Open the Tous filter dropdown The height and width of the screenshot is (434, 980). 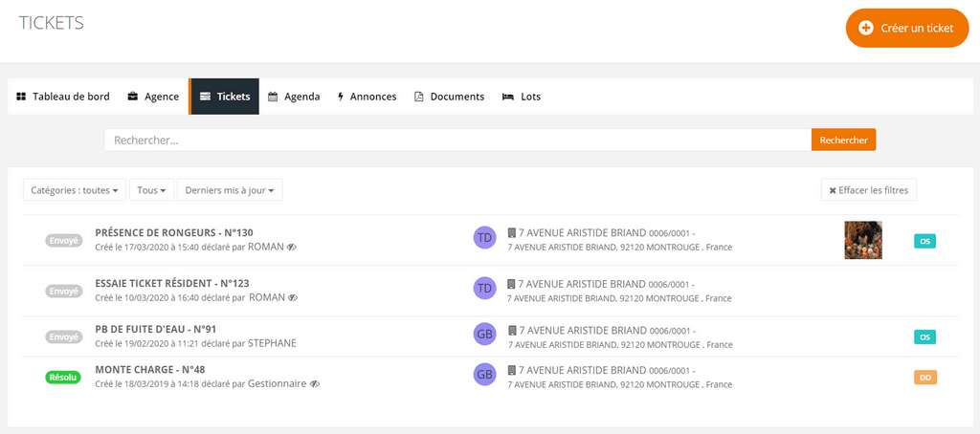pos(151,190)
